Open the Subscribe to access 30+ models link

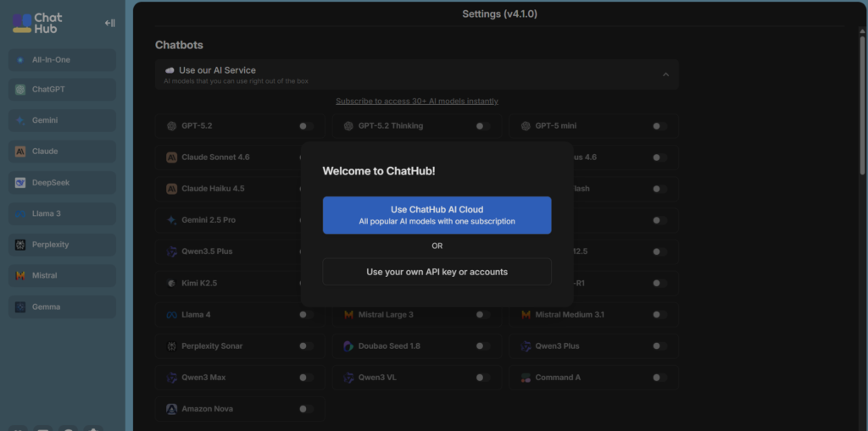416,102
